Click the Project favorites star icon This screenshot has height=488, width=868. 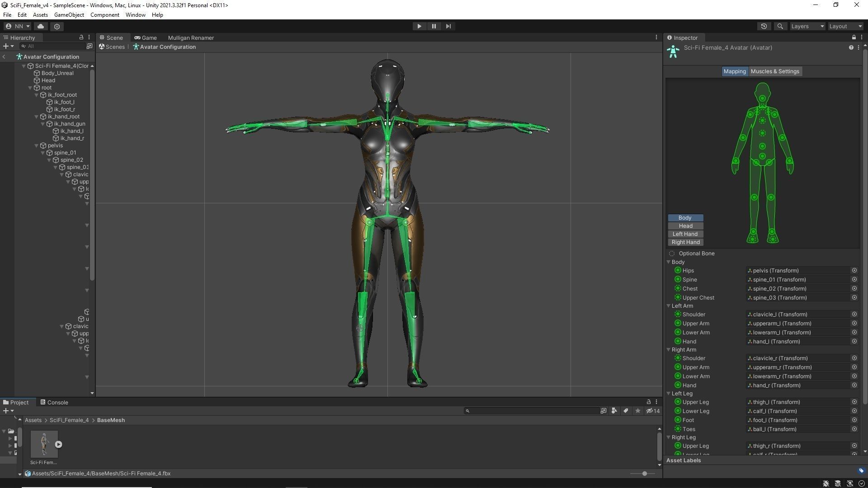(638, 411)
